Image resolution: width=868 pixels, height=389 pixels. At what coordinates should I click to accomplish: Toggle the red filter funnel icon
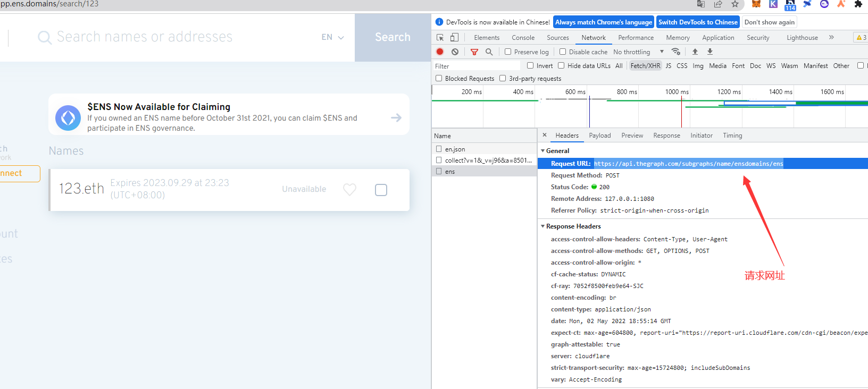pyautogui.click(x=474, y=52)
